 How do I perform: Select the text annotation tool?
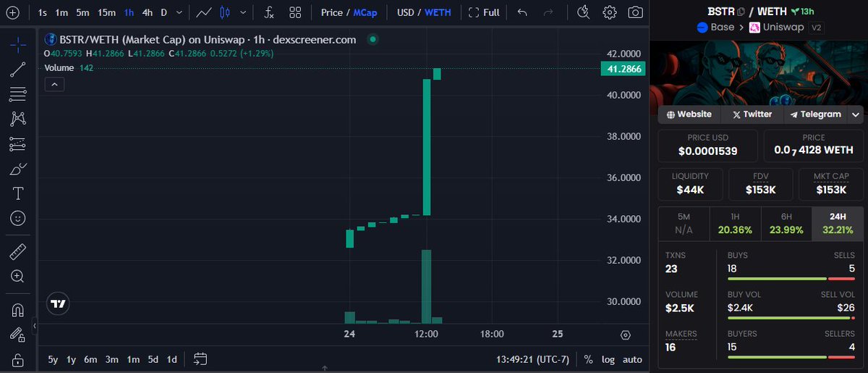18,193
